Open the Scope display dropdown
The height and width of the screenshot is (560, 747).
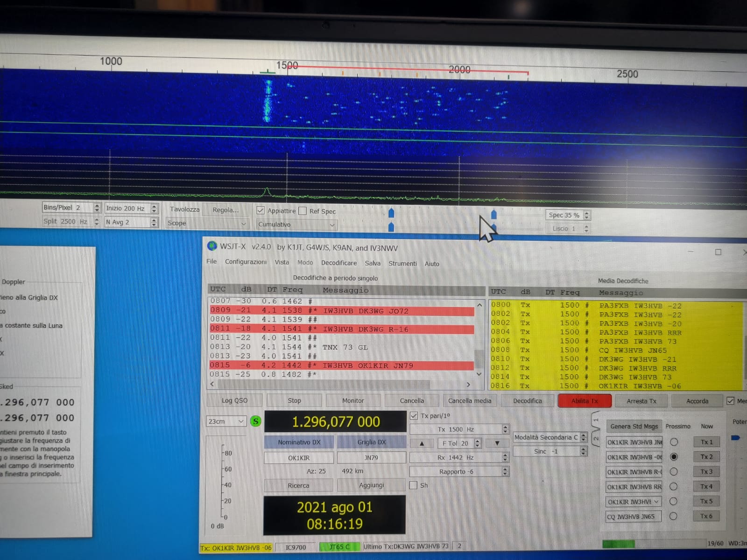pyautogui.click(x=207, y=224)
